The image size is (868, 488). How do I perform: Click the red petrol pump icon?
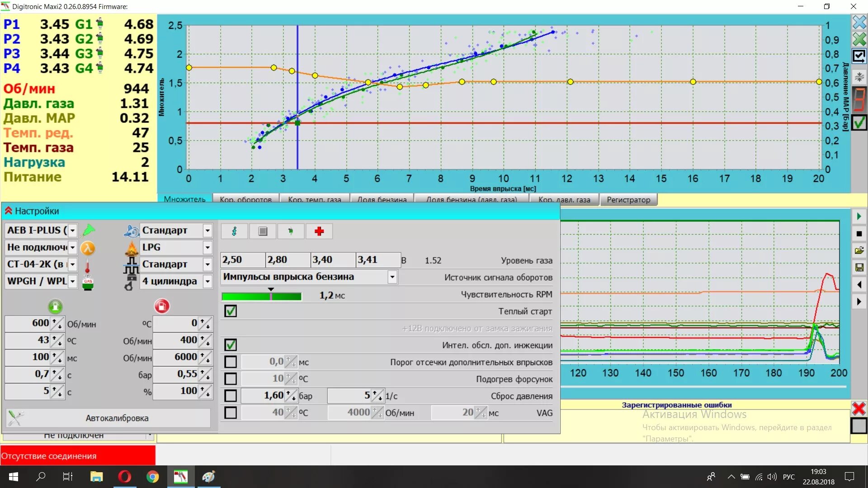[x=161, y=306]
